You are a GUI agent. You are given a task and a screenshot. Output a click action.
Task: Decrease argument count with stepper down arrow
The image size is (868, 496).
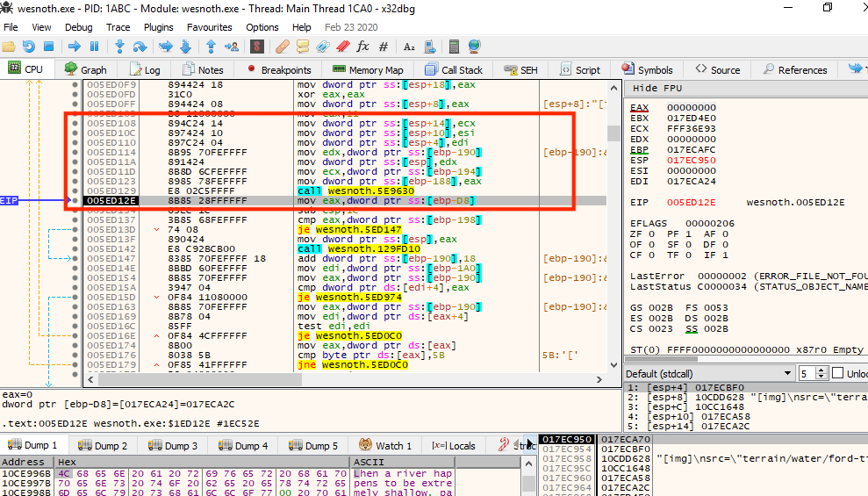click(821, 377)
